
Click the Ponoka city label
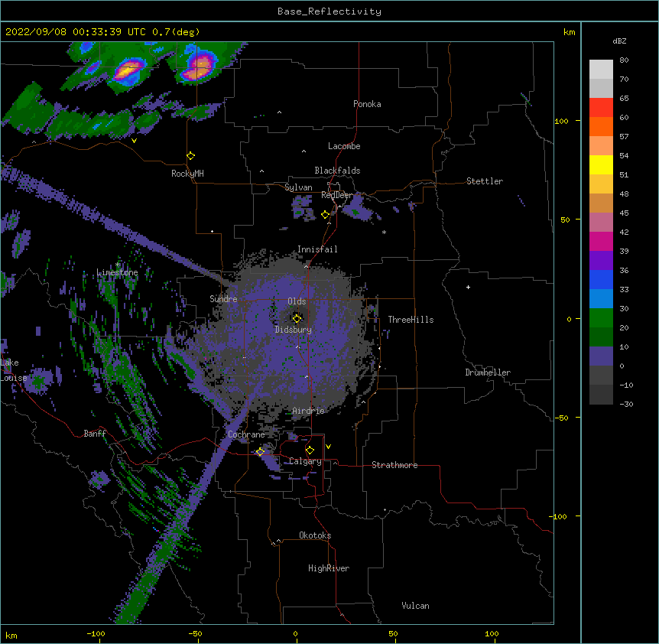(367, 104)
